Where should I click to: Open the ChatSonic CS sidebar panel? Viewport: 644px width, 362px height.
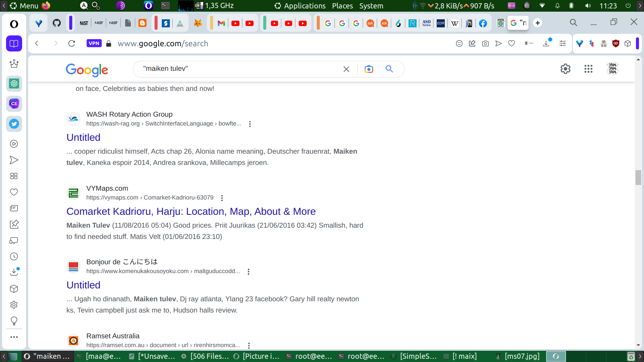[14, 104]
